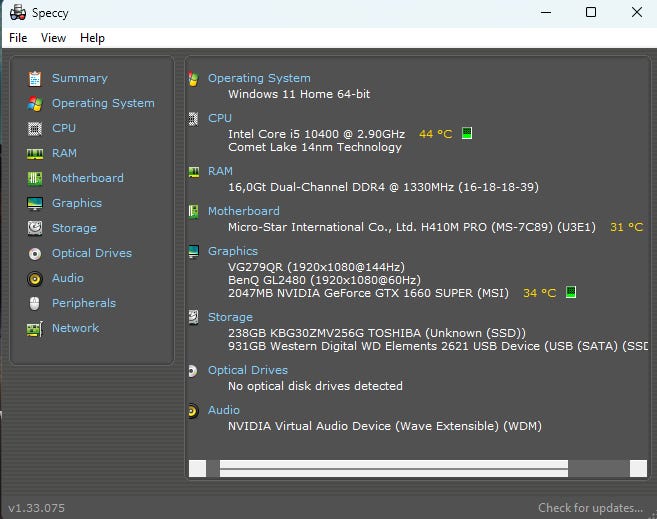Click the VG279QR monitor line
This screenshot has width=657, height=519.
[x=316, y=267]
